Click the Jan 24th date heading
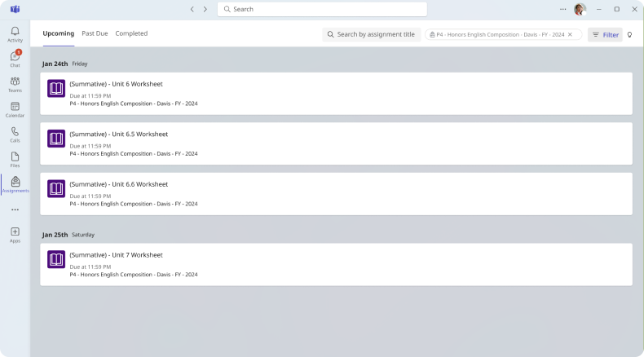644x357 pixels. pyautogui.click(x=55, y=64)
